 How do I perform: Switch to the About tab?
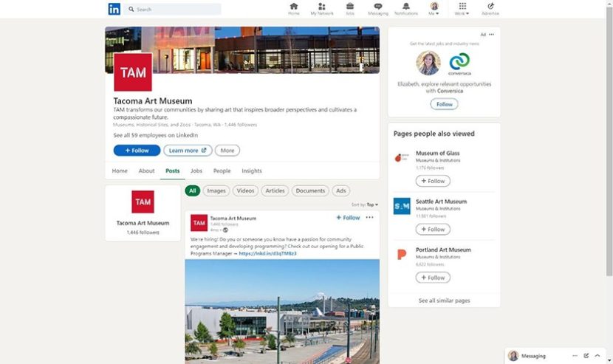[146, 171]
